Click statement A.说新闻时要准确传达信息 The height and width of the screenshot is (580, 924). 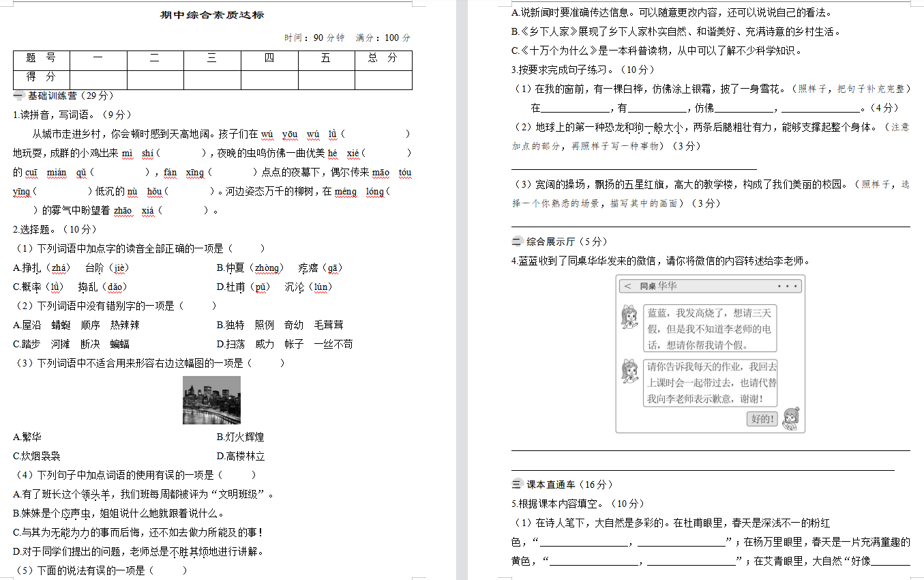(672, 13)
